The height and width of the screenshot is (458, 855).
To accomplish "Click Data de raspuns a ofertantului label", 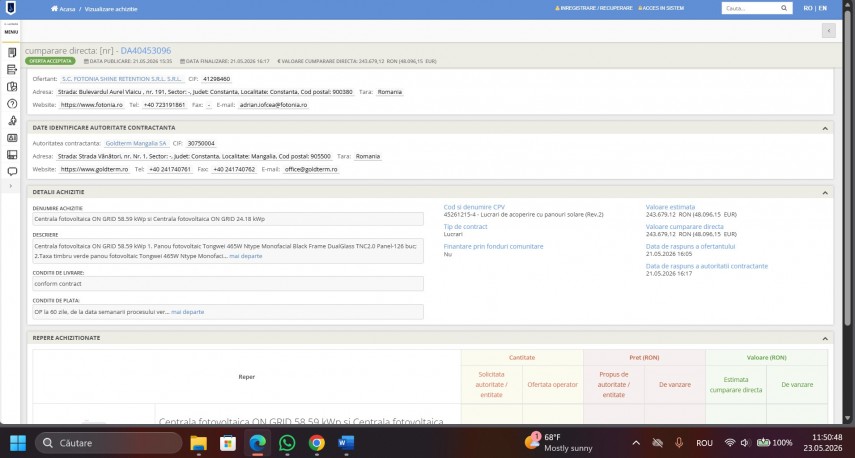I will 690,246.
